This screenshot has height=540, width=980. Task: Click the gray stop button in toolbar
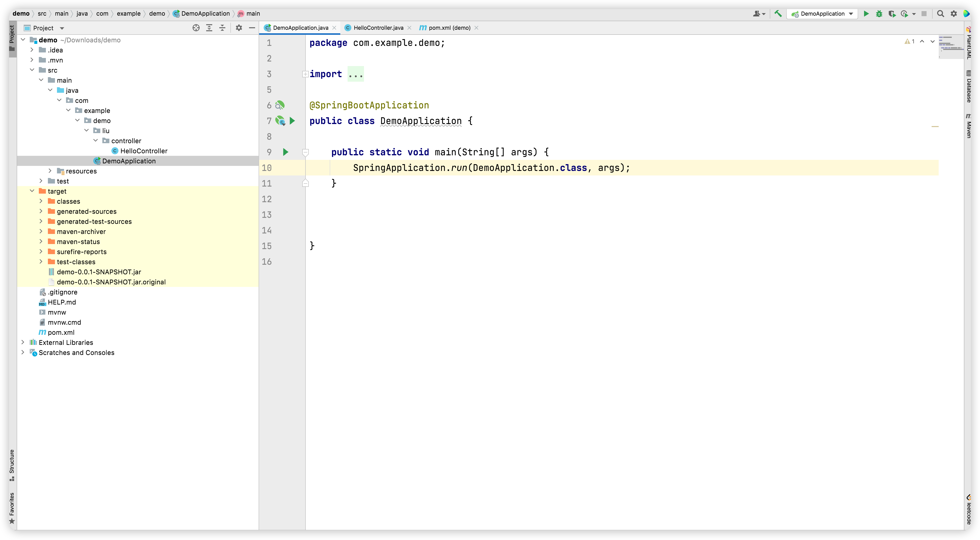pyautogui.click(x=924, y=14)
